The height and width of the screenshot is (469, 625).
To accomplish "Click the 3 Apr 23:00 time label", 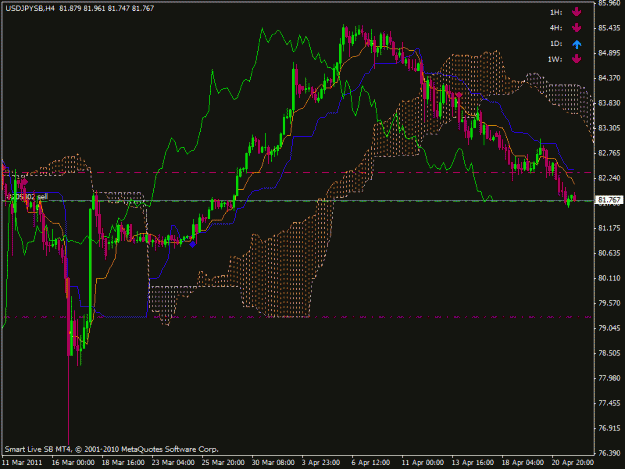I will pos(321,463).
